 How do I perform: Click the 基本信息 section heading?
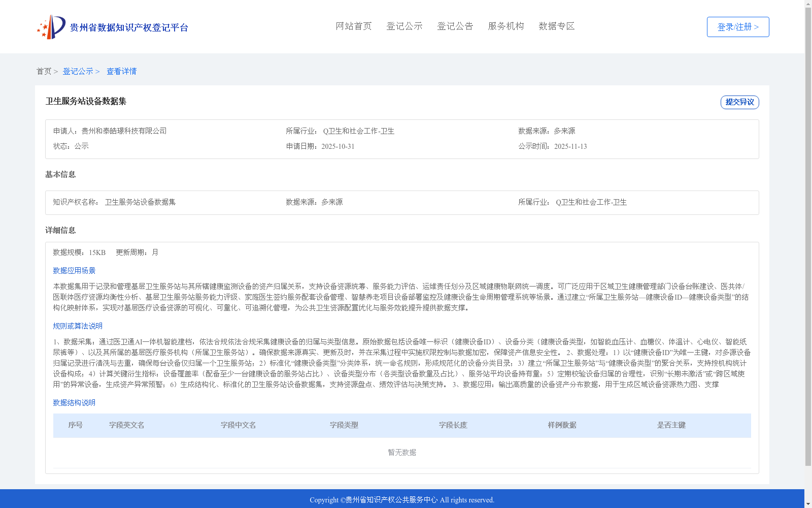60,175
